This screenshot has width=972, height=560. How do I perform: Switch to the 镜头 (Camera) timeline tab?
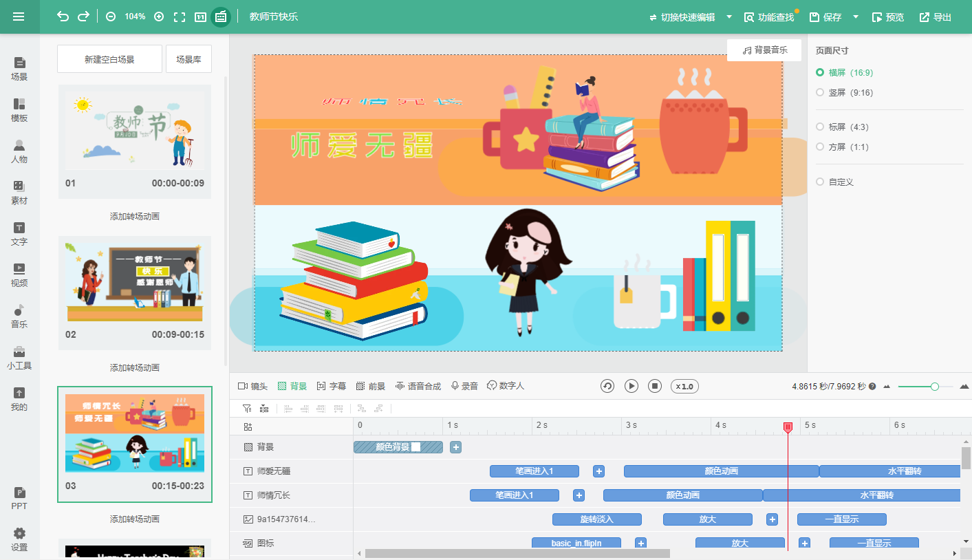[x=252, y=386]
